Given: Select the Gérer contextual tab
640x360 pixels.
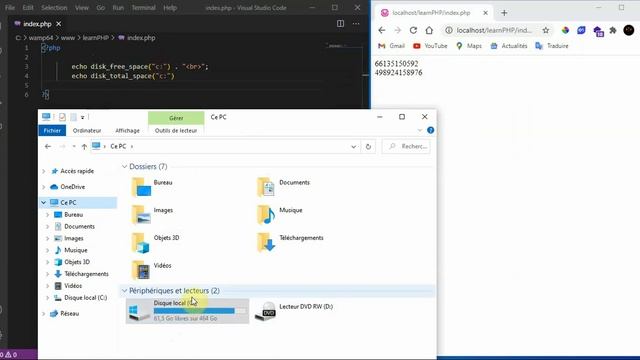Looking at the screenshot, I should (176, 118).
